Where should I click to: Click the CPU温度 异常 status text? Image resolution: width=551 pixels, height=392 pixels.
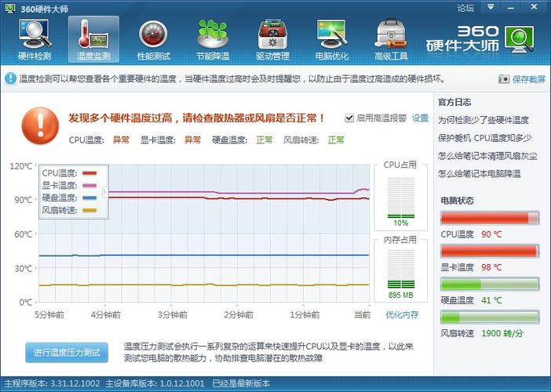click(x=121, y=140)
